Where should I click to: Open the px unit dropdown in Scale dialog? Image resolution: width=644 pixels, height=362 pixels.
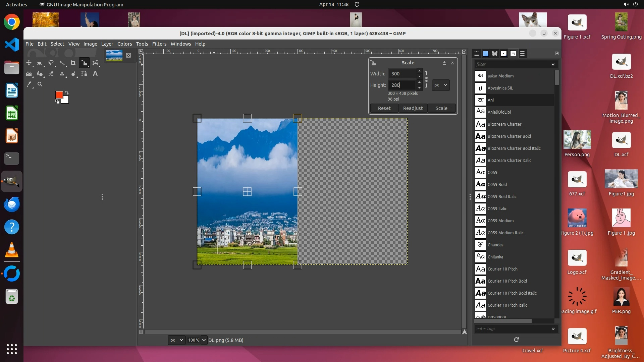(440, 85)
